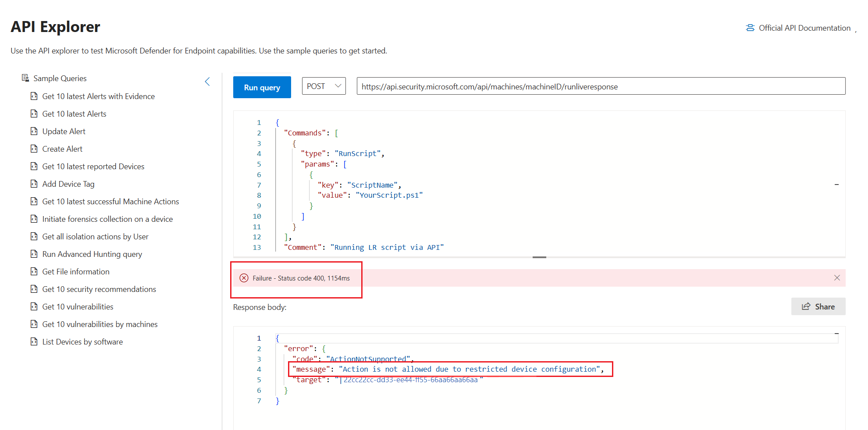
Task: Click the Official API Documentation icon
Action: coord(750,28)
